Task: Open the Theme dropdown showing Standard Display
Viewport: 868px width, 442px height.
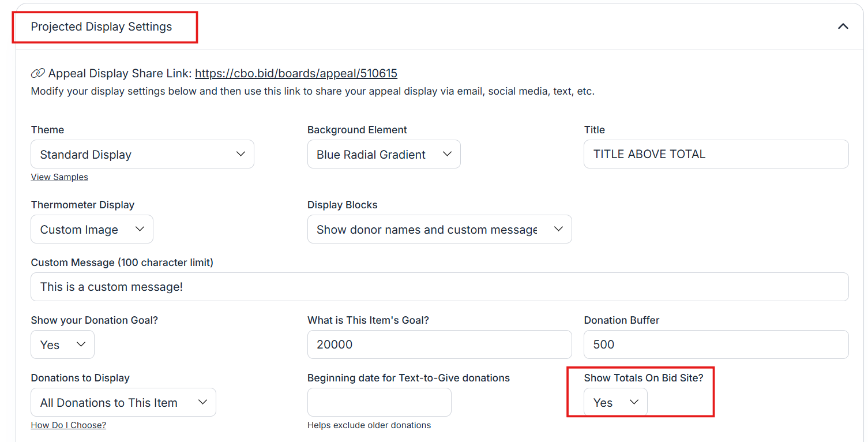Action: 142,155
